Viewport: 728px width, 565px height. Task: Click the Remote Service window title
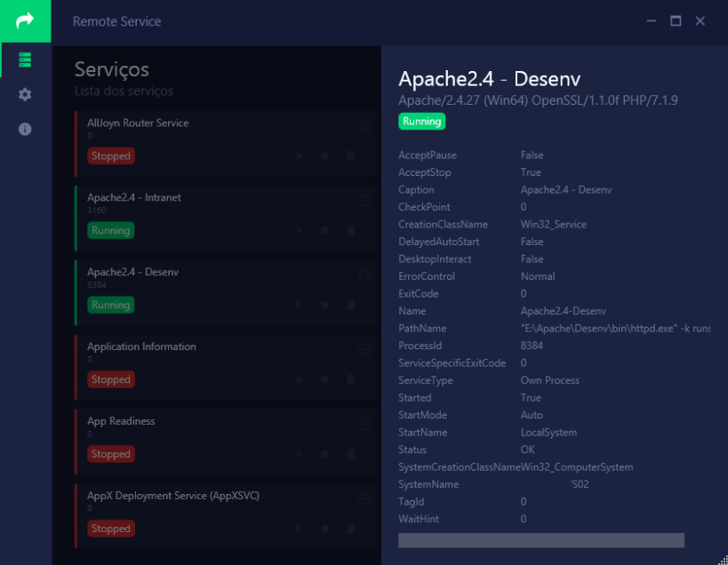pyautogui.click(x=117, y=21)
